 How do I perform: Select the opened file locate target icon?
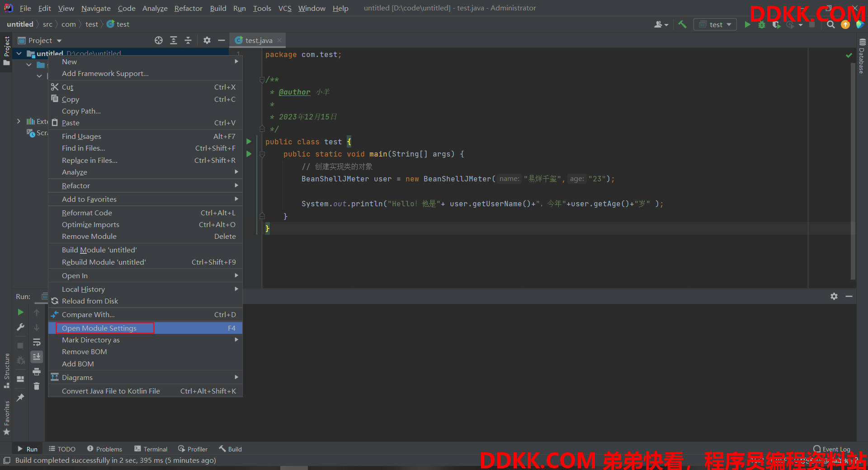pyautogui.click(x=159, y=40)
